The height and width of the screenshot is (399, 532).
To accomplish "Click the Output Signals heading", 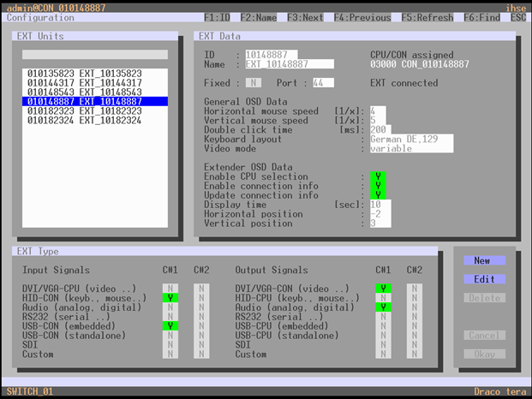I will (272, 270).
